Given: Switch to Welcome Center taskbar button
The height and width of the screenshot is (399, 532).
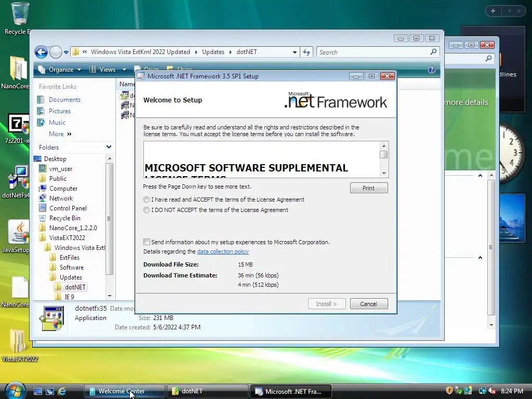Looking at the screenshot, I should pos(125,391).
